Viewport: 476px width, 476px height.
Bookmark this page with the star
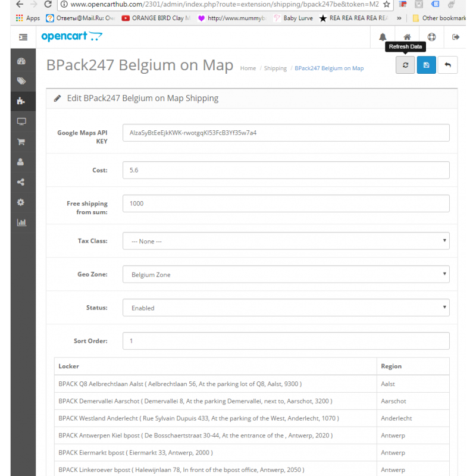click(386, 4)
